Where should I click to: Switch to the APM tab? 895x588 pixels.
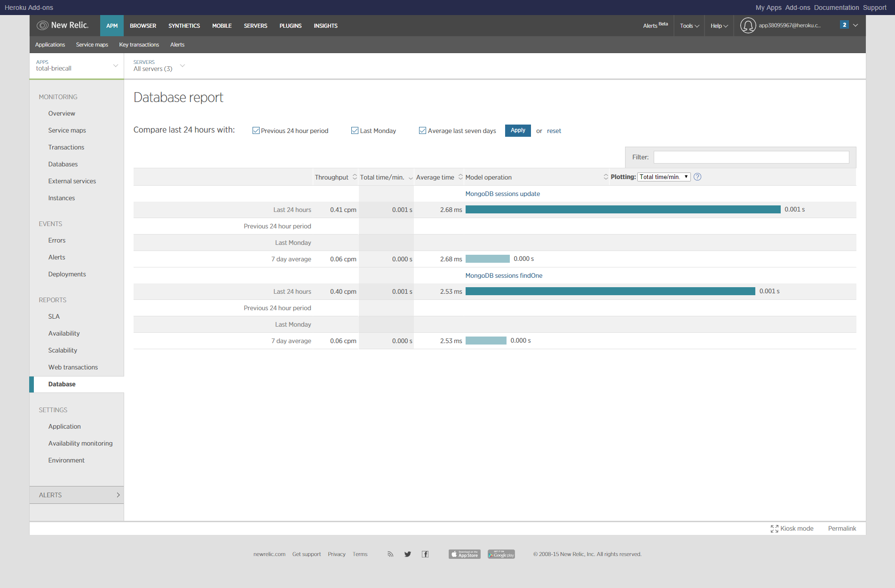[112, 26]
